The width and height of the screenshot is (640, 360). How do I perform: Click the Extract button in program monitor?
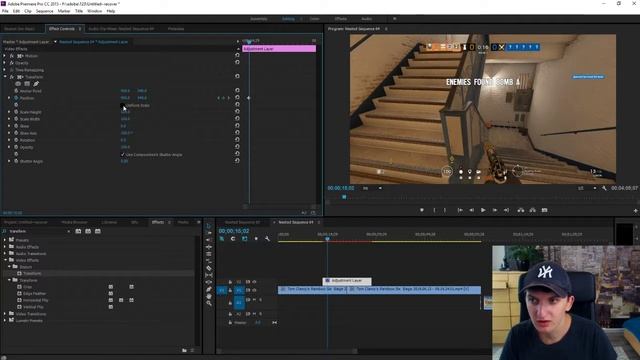click(532, 210)
